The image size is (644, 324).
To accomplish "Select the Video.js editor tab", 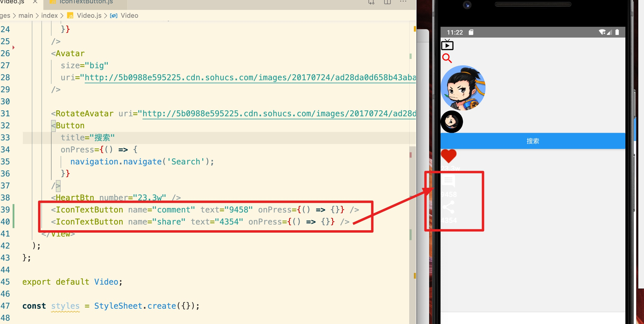I will coord(12,2).
